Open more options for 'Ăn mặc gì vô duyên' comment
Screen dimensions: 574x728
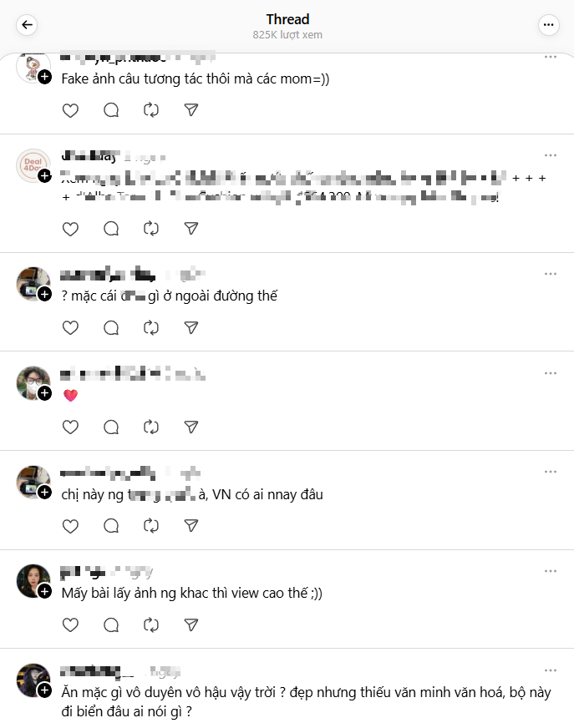[551, 670]
